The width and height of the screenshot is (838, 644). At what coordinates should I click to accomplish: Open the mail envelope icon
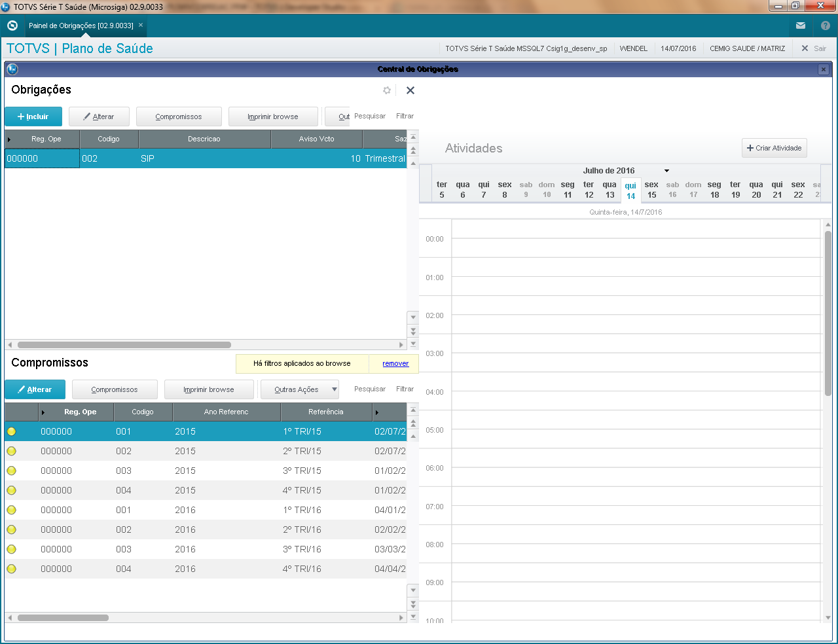tap(801, 26)
